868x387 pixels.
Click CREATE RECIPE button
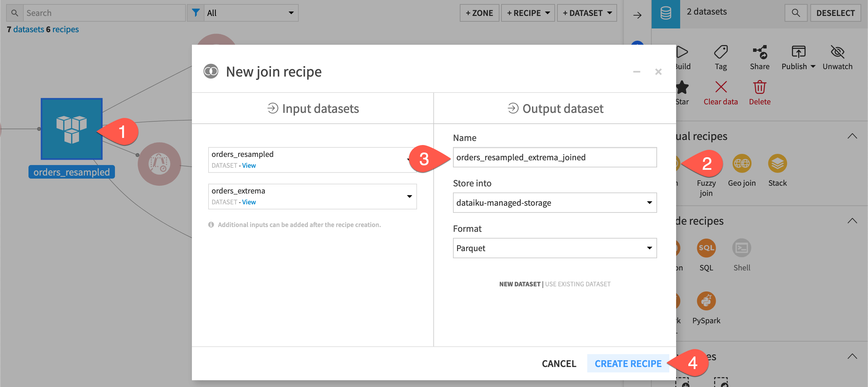click(628, 364)
